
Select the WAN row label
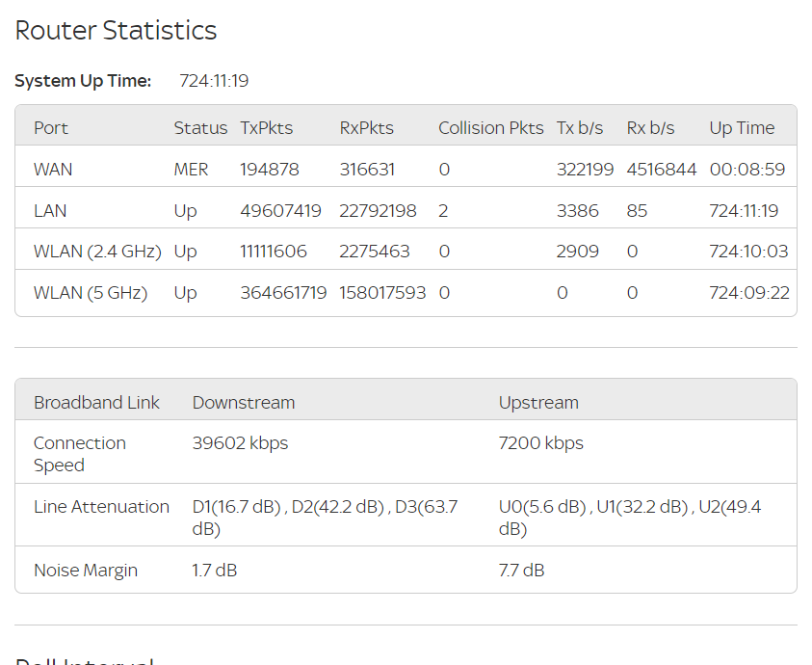point(53,170)
